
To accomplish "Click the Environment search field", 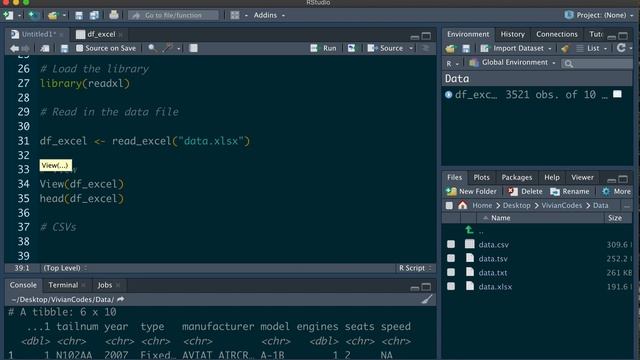I will (598, 63).
